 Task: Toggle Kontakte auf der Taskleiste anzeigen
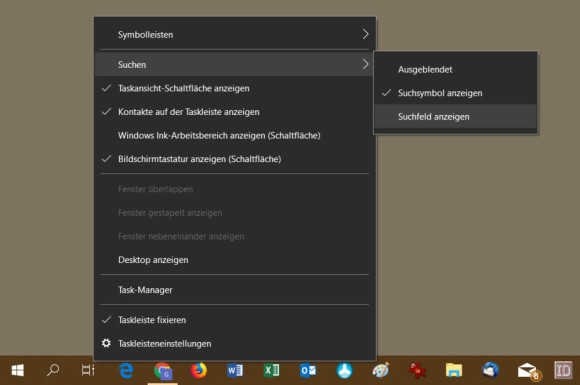(x=235, y=112)
